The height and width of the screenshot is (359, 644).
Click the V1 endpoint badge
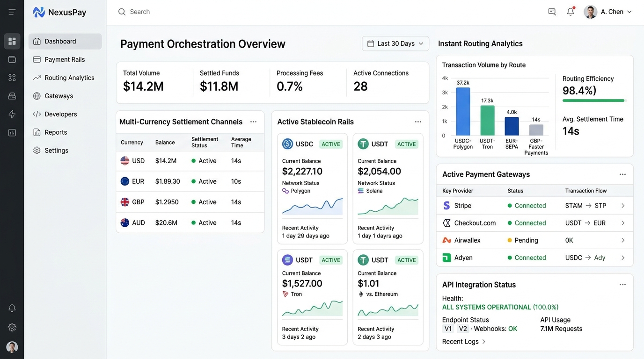pos(448,329)
